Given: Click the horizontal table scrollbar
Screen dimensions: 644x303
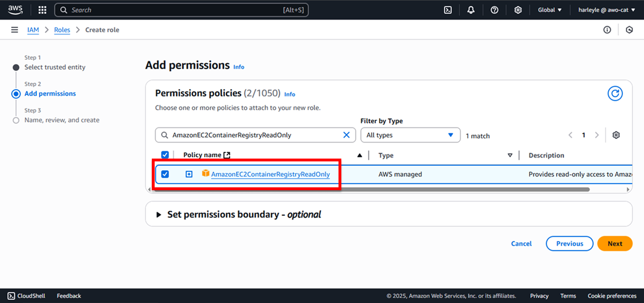Looking at the screenshot, I should click(371, 189).
